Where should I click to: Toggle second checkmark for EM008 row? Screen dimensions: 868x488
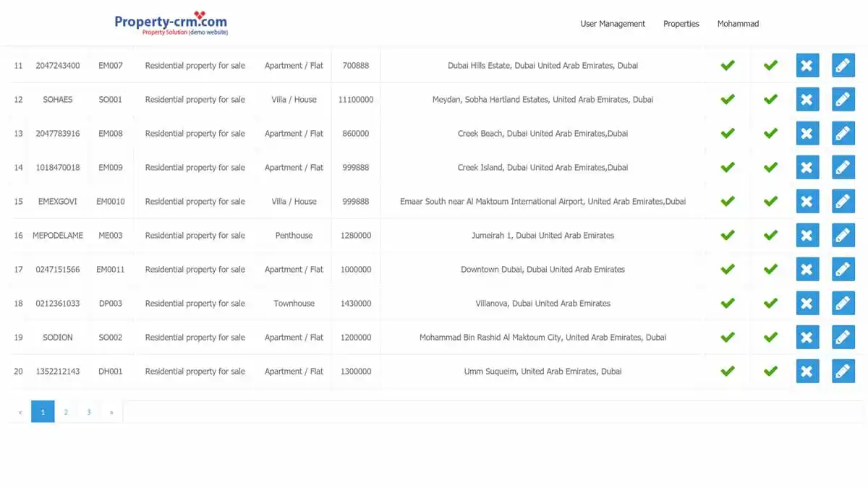(x=770, y=134)
